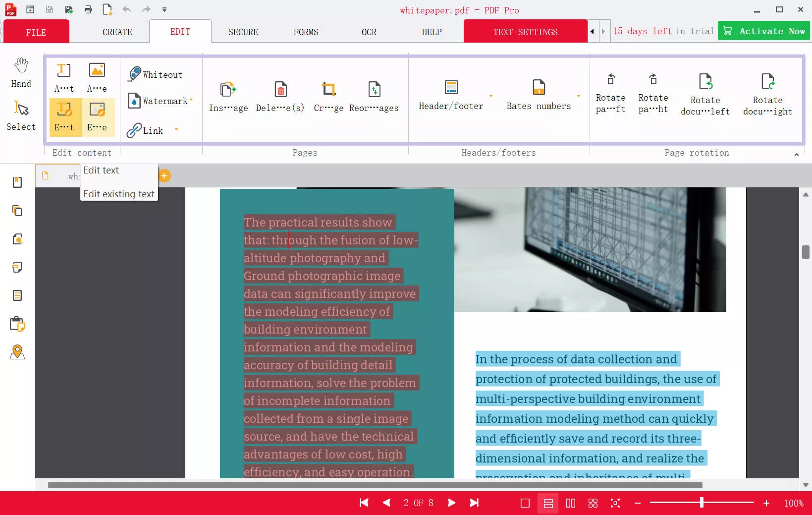This screenshot has width=812, height=515.
Task: Click the Activate Now button
Action: tap(764, 31)
